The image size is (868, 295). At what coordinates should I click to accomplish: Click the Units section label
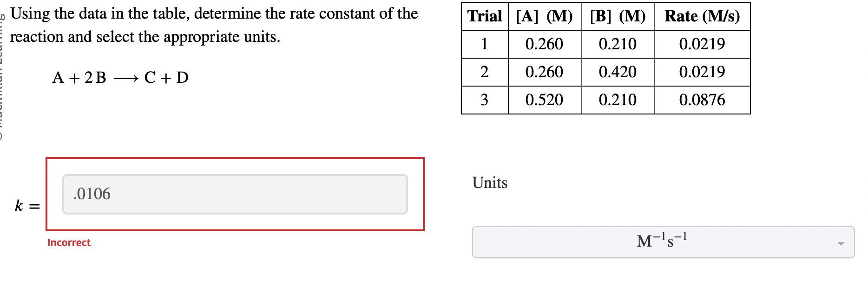(x=488, y=183)
